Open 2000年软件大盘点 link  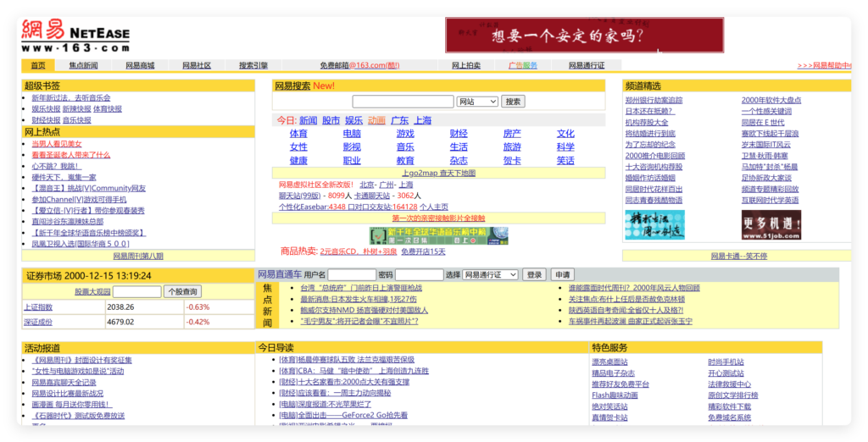click(771, 100)
